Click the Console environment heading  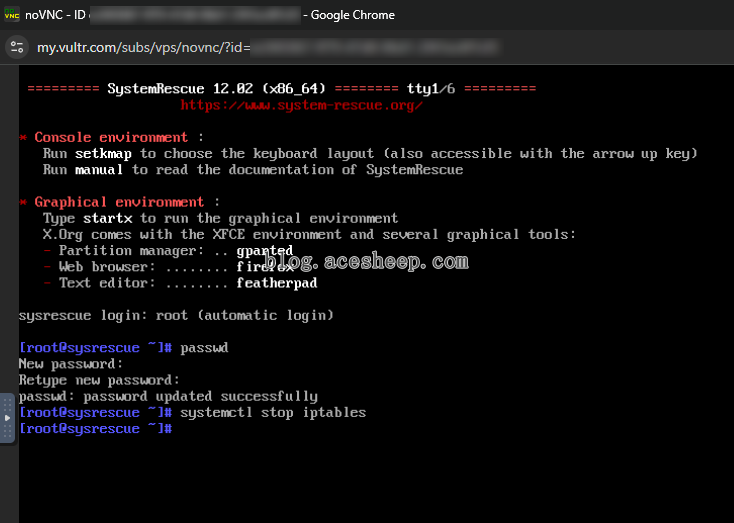tap(111, 137)
